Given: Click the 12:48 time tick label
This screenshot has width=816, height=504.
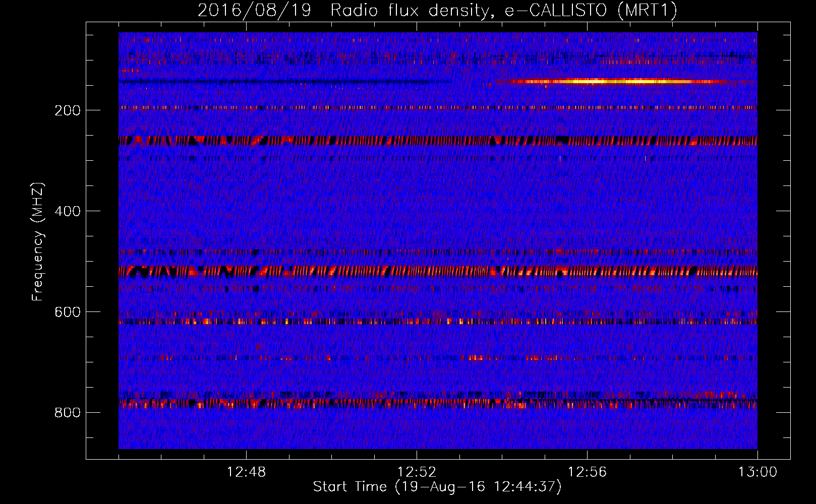Looking at the screenshot, I should pyautogui.click(x=246, y=472).
